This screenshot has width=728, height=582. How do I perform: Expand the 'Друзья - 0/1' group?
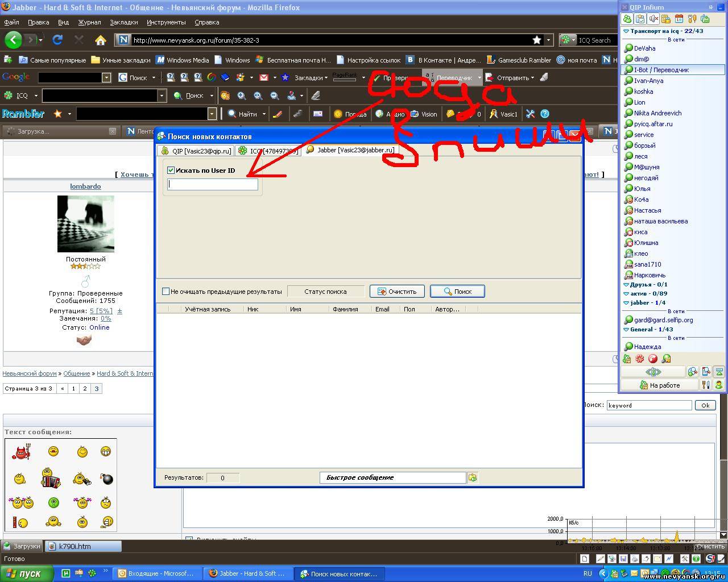[626, 284]
